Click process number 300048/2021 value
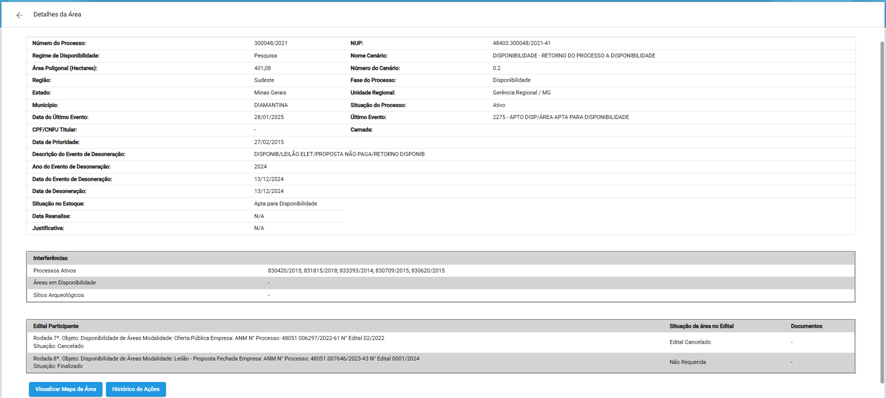886x398 pixels. click(x=267, y=43)
